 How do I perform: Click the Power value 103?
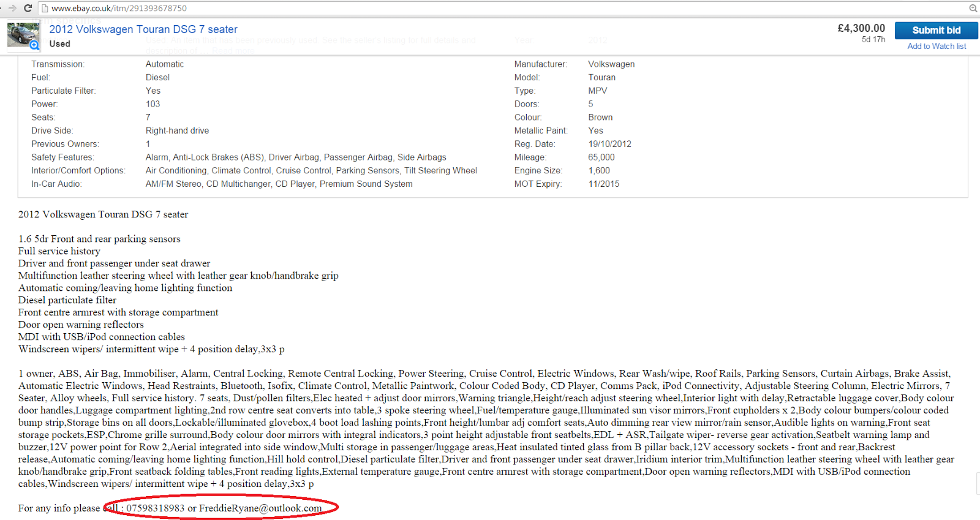153,104
